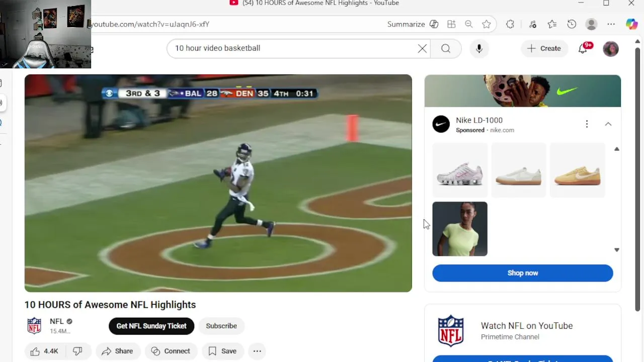This screenshot has height=362, width=644.
Task: Click the YouTube tab title in title bar
Action: click(x=320, y=3)
